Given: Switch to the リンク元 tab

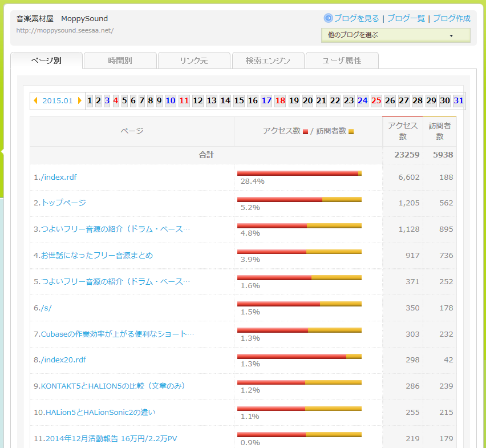Looking at the screenshot, I should click(194, 60).
